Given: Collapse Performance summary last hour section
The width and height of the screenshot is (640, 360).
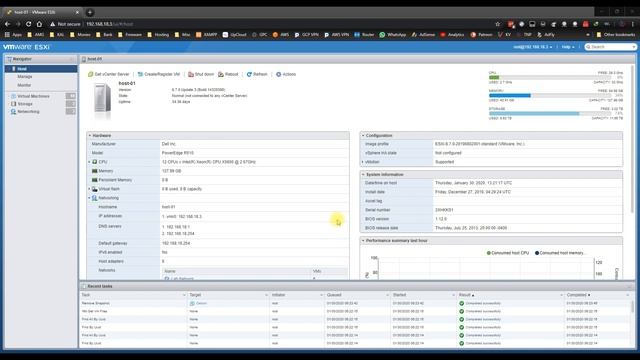Looking at the screenshot, I should pyautogui.click(x=363, y=241).
